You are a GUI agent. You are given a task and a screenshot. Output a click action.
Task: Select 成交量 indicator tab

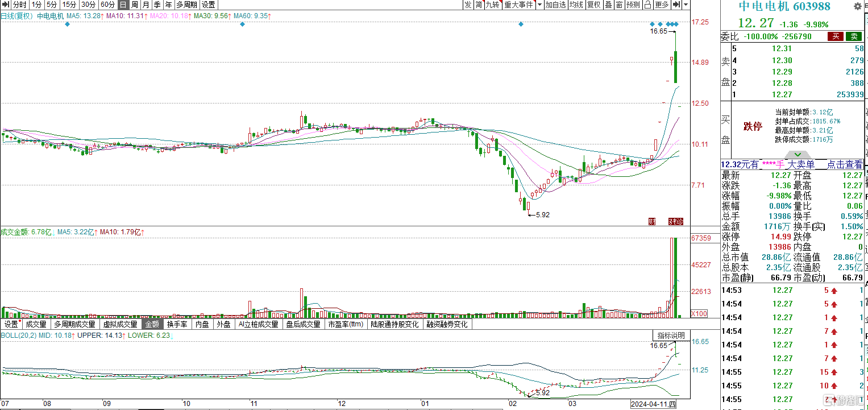click(36, 324)
